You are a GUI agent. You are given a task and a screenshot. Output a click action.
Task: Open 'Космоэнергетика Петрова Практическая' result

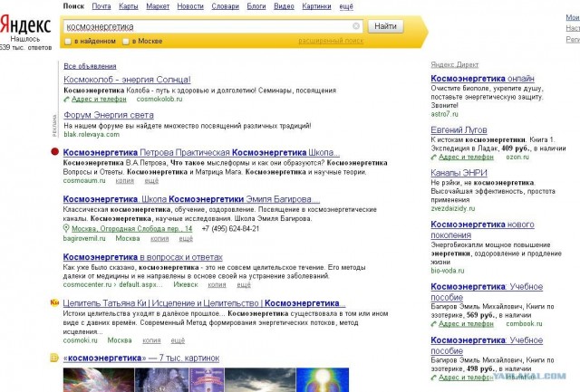(201, 152)
